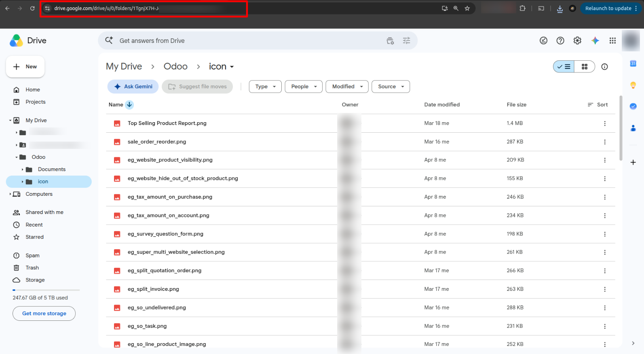Open the Modified filter dropdown
Screen dimensions: 644x354
(x=347, y=87)
